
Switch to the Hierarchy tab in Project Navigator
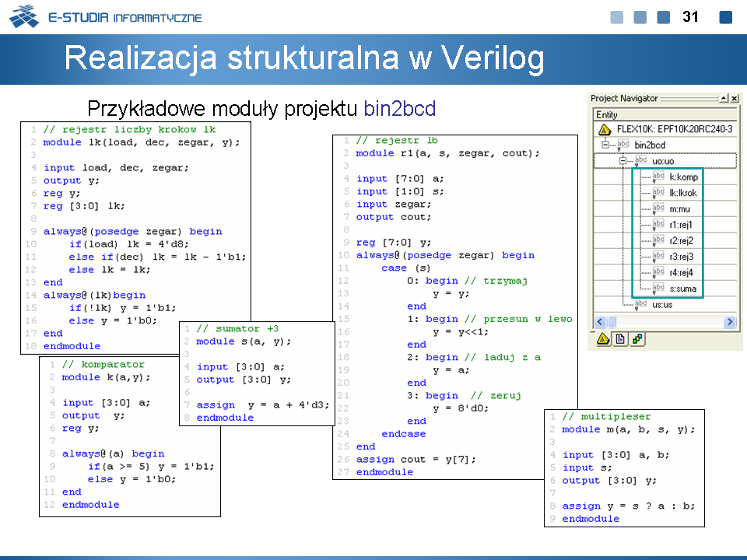[x=603, y=339]
